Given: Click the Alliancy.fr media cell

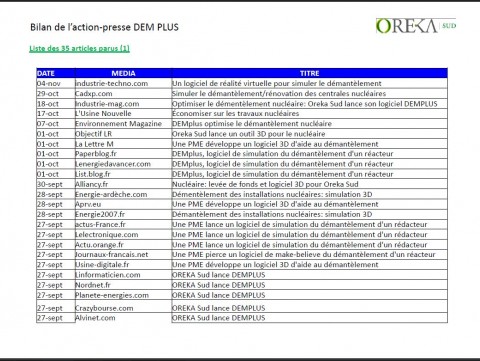Looking at the screenshot, I should coord(123,184).
